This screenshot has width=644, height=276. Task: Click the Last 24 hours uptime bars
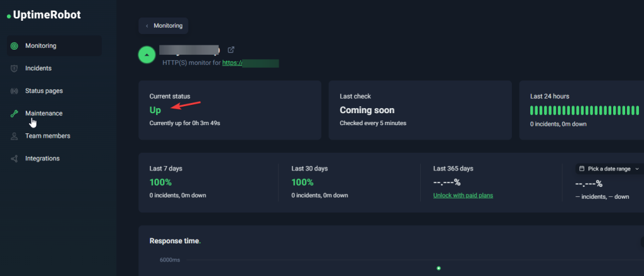click(x=584, y=110)
